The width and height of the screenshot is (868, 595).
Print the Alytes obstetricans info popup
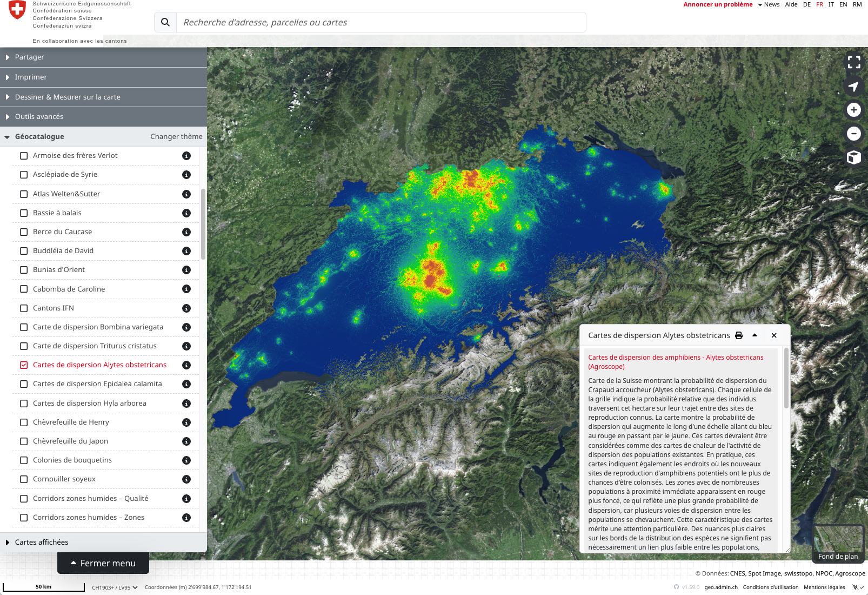coord(739,335)
